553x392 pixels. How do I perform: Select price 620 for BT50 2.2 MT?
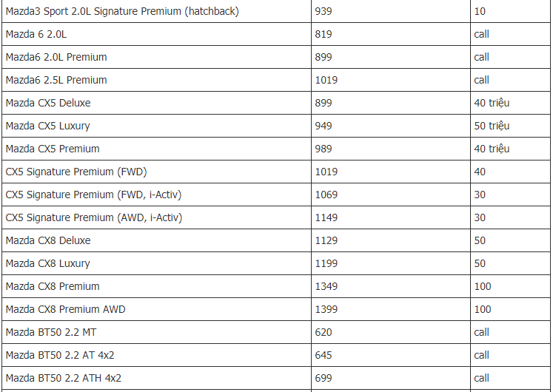pyautogui.click(x=324, y=332)
